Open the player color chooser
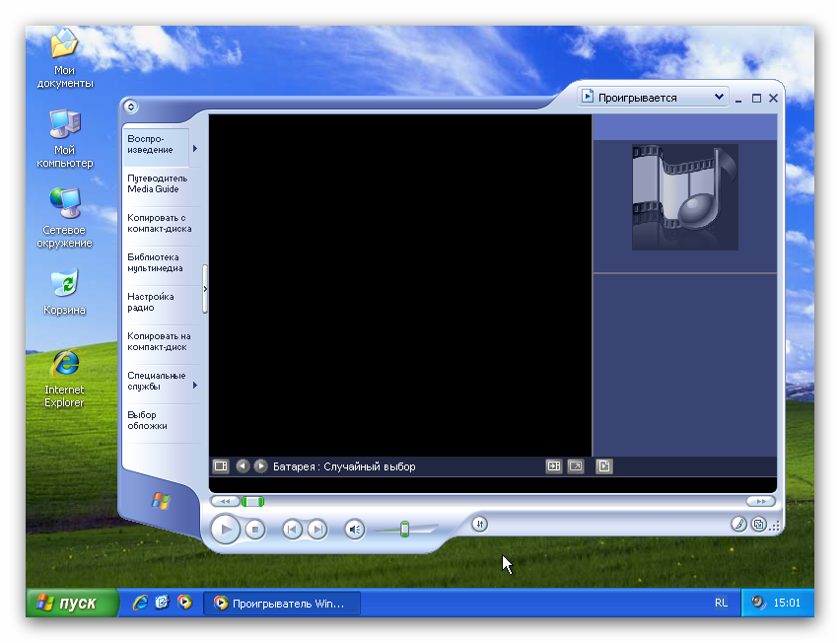Viewport: 840px width, 643px height. tap(738, 525)
